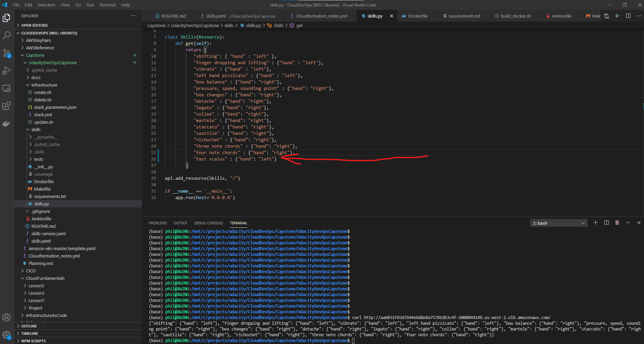644x344 pixels.
Task: Show the Output panel tab
Action: pyautogui.click(x=180, y=223)
